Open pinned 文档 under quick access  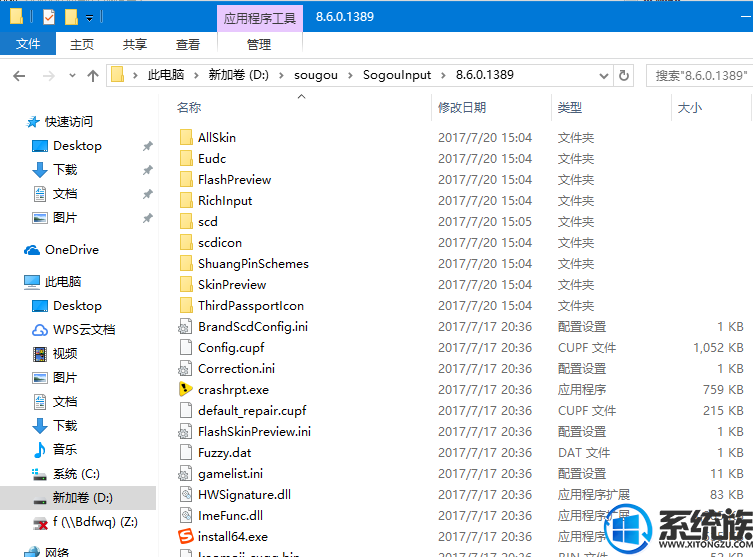[x=65, y=194]
